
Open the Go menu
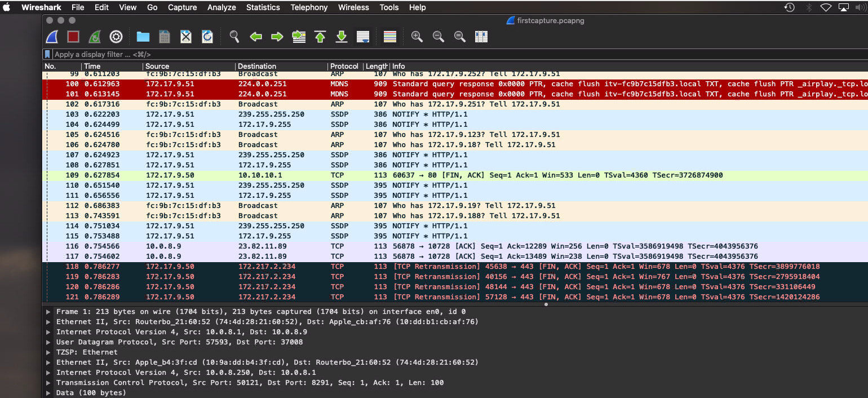pos(152,7)
